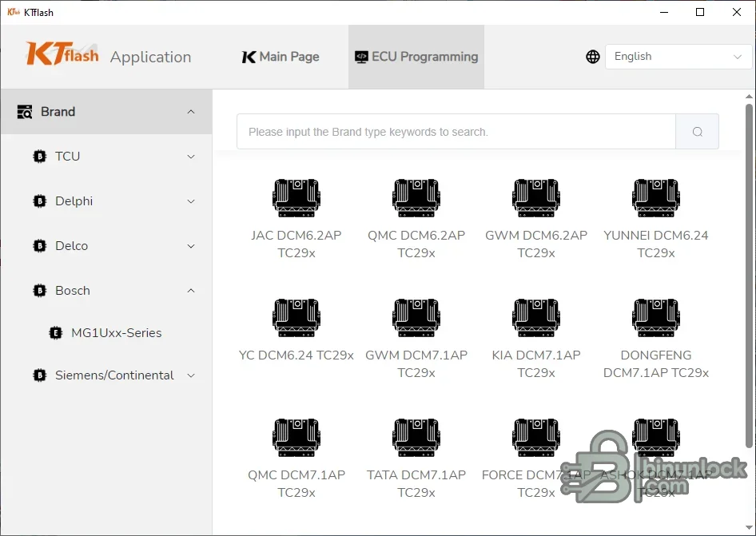Click the monitor icon of ECU Programming
Viewport: 756px width, 536px height.
[x=361, y=57]
